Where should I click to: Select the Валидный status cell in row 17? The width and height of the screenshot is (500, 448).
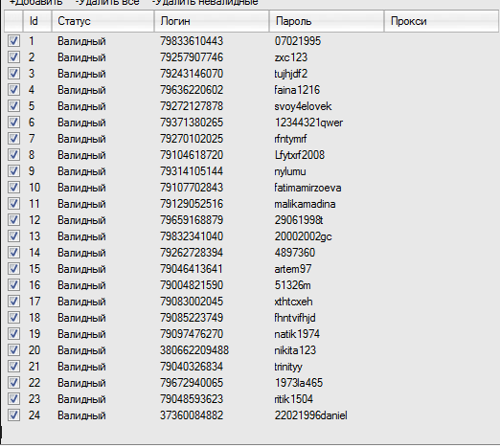[x=81, y=302]
